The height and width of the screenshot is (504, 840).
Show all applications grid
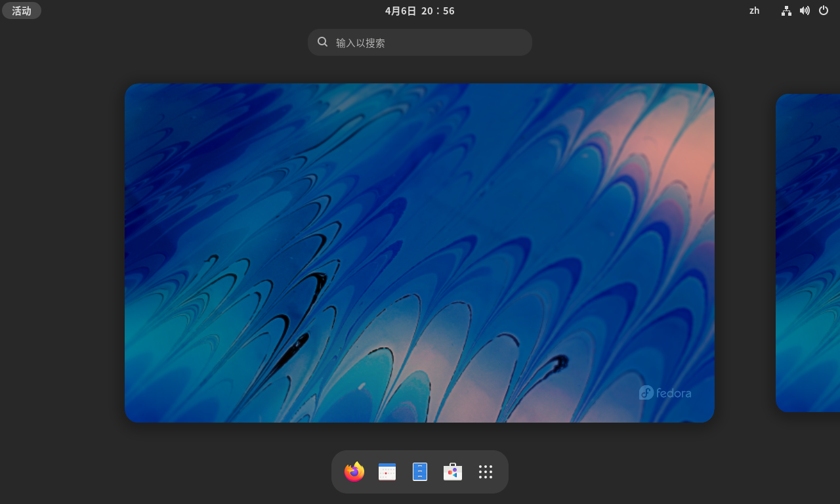tap(486, 472)
